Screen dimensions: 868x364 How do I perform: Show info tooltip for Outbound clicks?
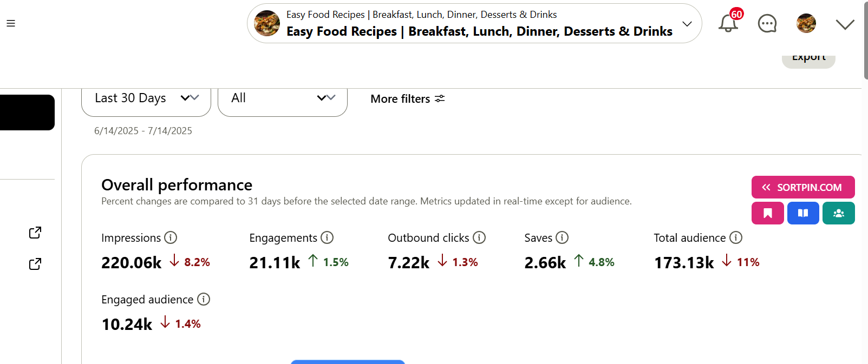click(479, 237)
